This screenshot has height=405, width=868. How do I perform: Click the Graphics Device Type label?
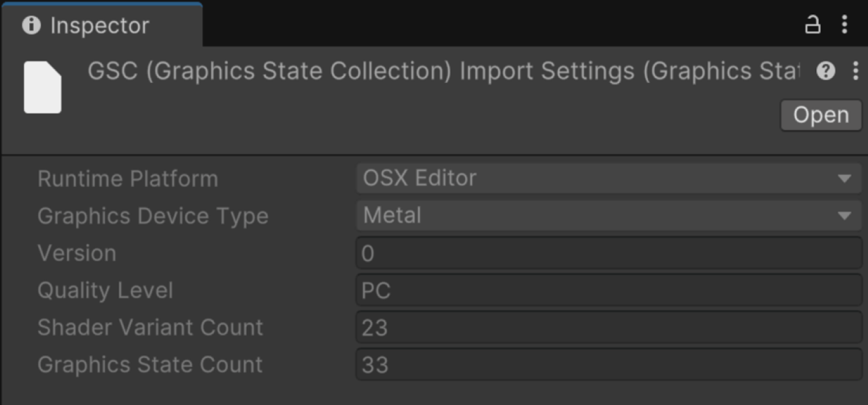(x=153, y=216)
